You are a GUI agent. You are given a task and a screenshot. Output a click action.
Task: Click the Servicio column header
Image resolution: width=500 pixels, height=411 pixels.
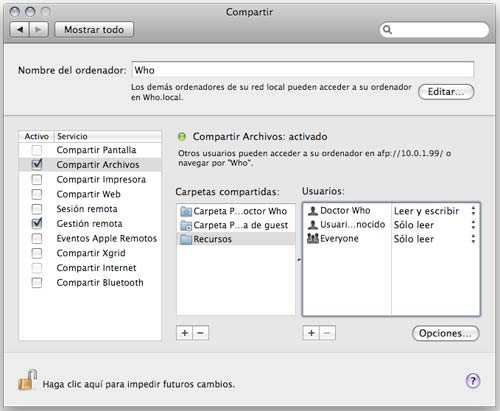[x=108, y=136]
